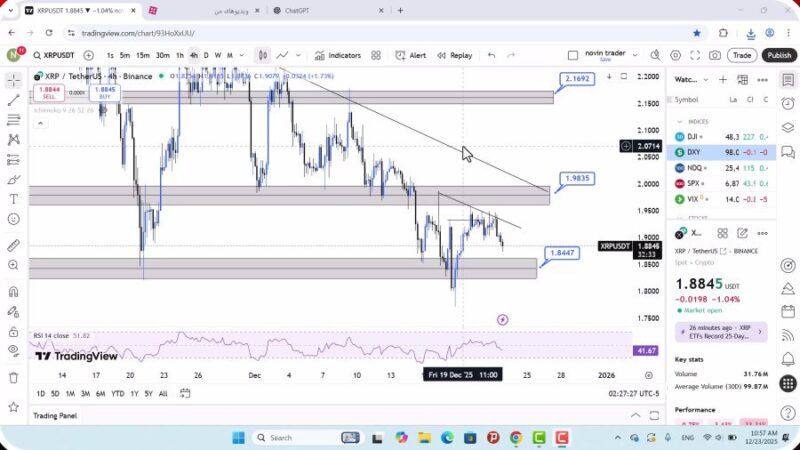Viewport: 800px width, 450px height.
Task: Click the trash remove objects icon
Action: click(x=14, y=377)
